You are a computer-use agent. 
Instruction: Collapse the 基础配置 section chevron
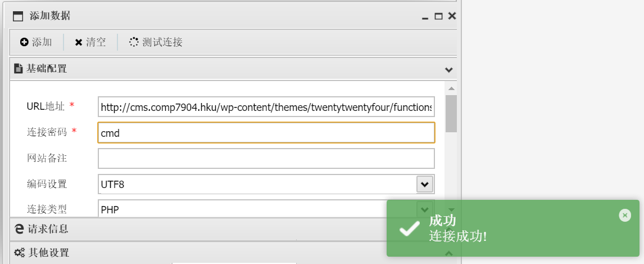(448, 70)
